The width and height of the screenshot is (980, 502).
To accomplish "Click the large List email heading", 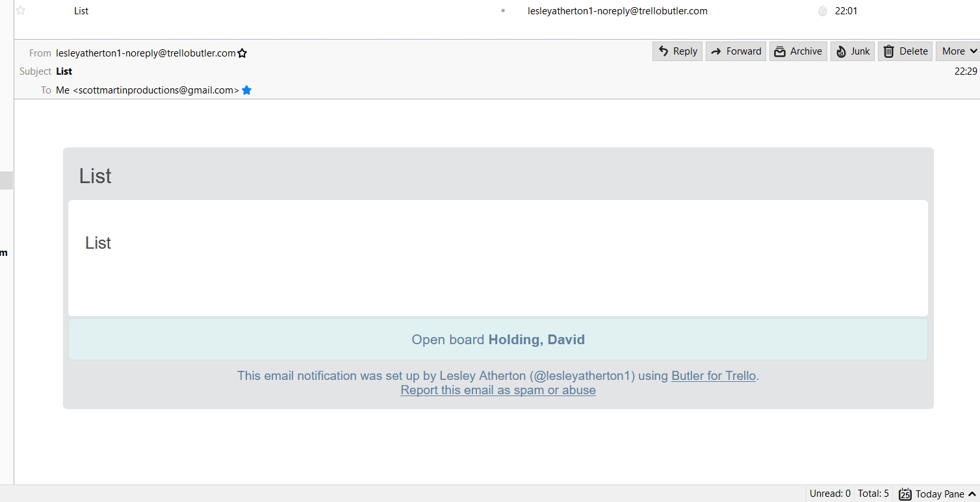I will (x=96, y=176).
